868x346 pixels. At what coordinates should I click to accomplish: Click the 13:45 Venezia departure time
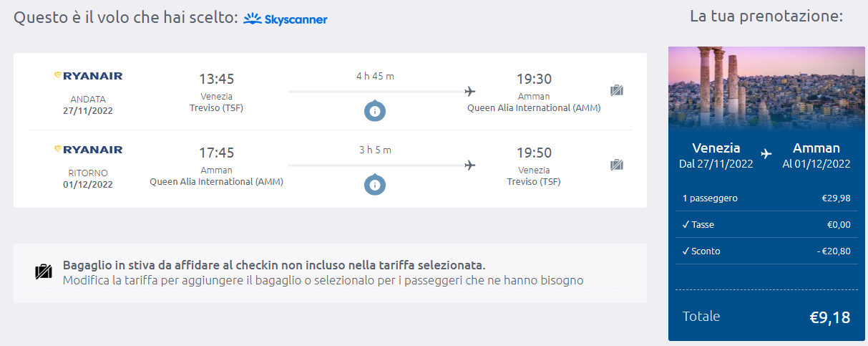coord(216,79)
